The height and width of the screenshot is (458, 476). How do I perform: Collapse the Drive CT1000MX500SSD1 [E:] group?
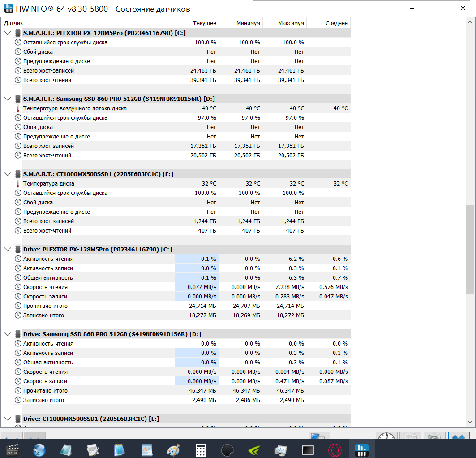(8, 419)
